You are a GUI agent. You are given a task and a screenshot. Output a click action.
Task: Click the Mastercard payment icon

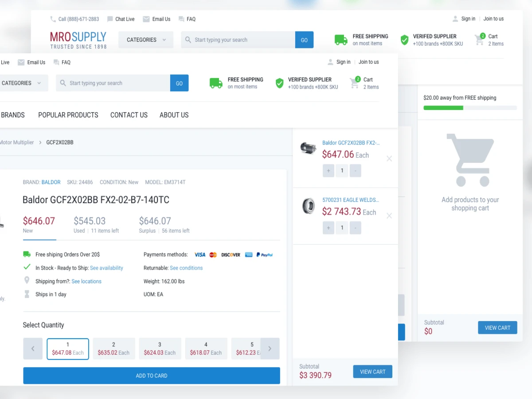coord(213,255)
